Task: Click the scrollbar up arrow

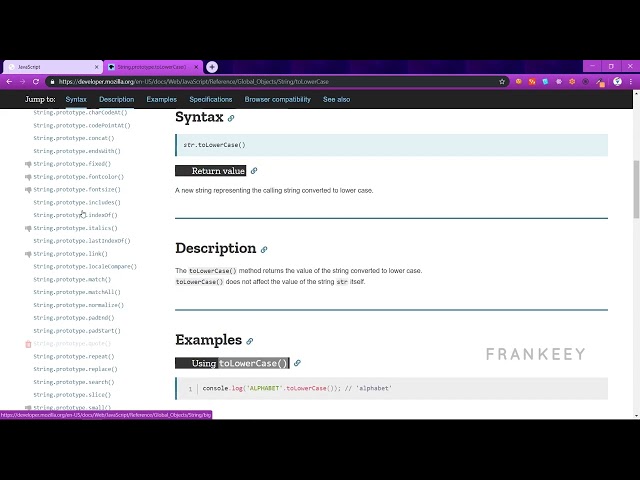Action: point(636,93)
